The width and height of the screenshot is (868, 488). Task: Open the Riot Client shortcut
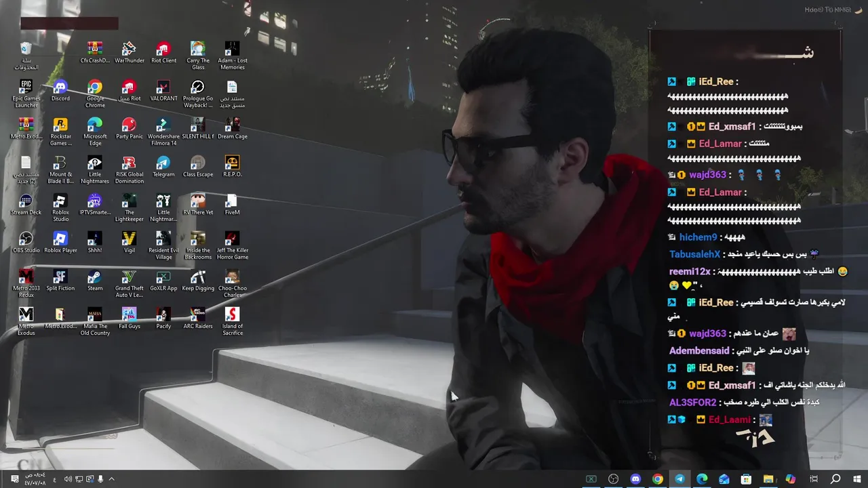pyautogui.click(x=163, y=53)
